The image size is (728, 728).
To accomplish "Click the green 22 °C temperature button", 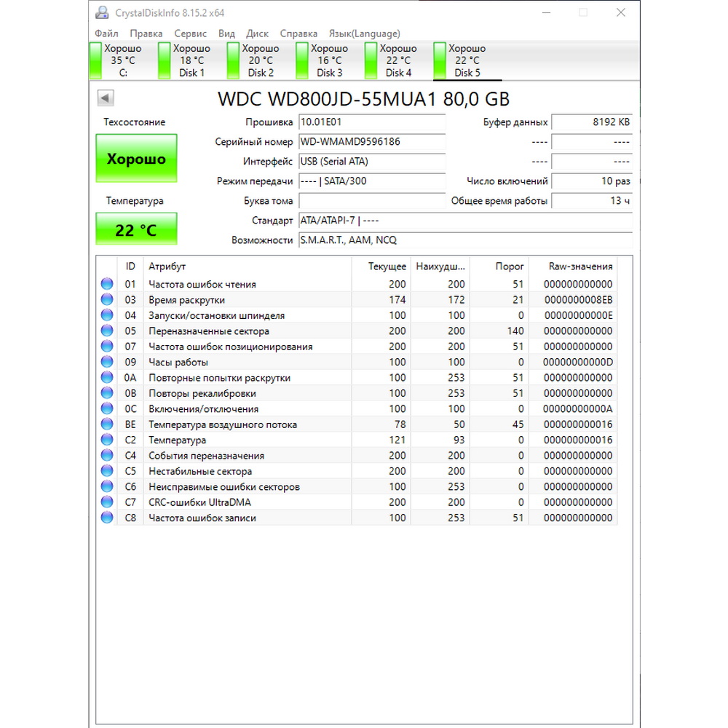I will (x=136, y=230).
